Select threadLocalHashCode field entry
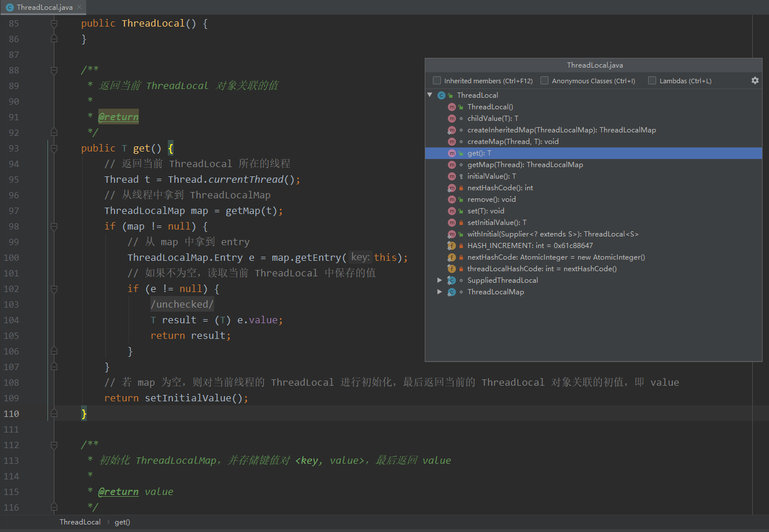 click(x=594, y=269)
